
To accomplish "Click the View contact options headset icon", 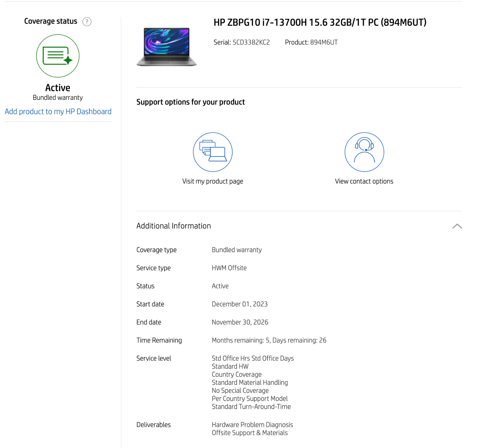I will pos(364,152).
